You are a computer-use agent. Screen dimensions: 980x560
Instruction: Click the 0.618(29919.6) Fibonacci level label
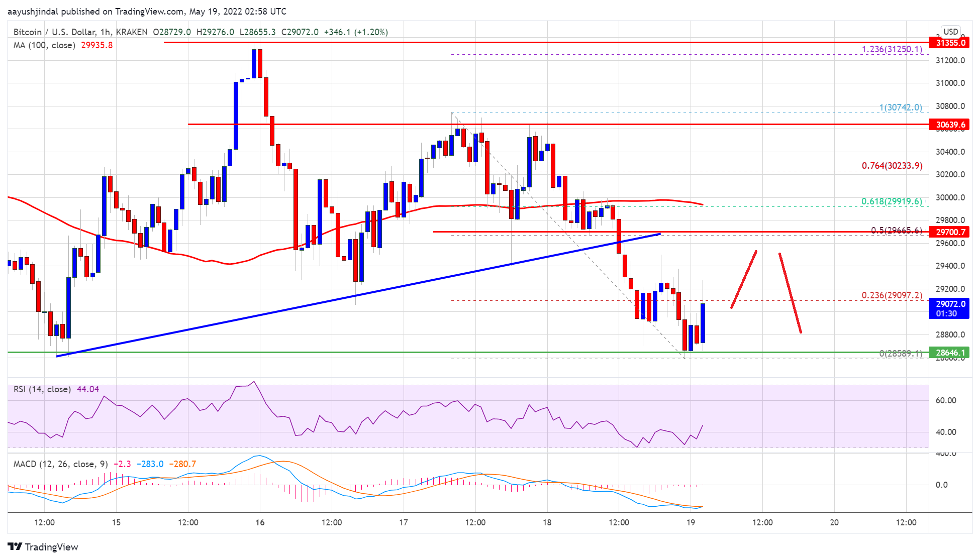pos(892,201)
